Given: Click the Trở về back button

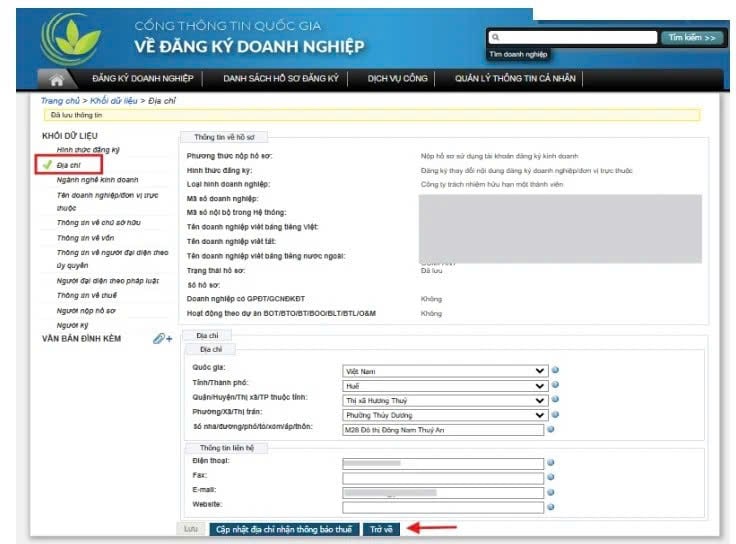Looking at the screenshot, I should click(381, 529).
